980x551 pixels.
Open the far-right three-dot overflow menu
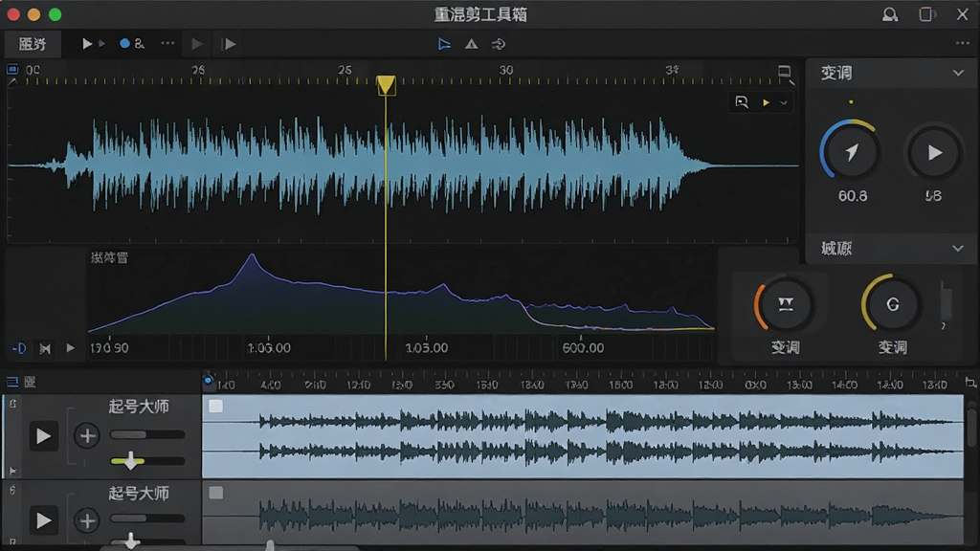[963, 43]
